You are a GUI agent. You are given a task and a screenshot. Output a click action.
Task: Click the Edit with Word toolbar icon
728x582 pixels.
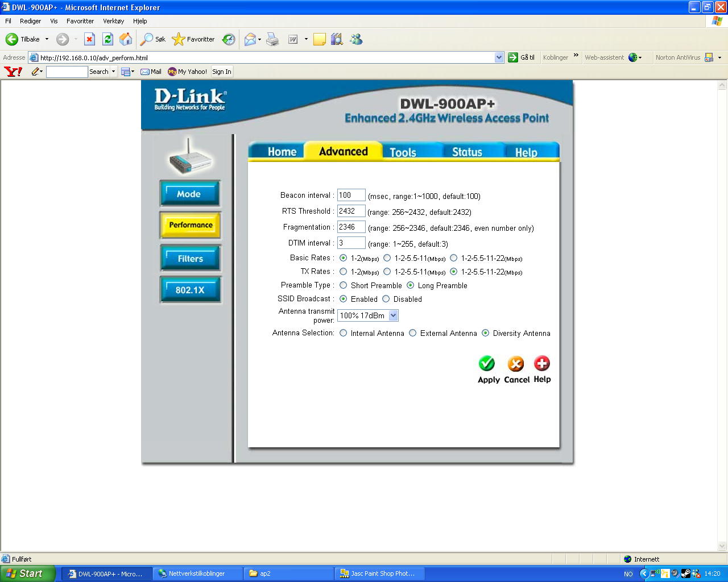[293, 39]
